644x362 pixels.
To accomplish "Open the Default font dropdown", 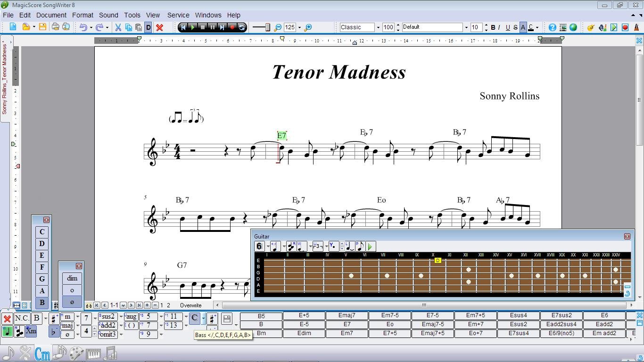I will (x=466, y=27).
